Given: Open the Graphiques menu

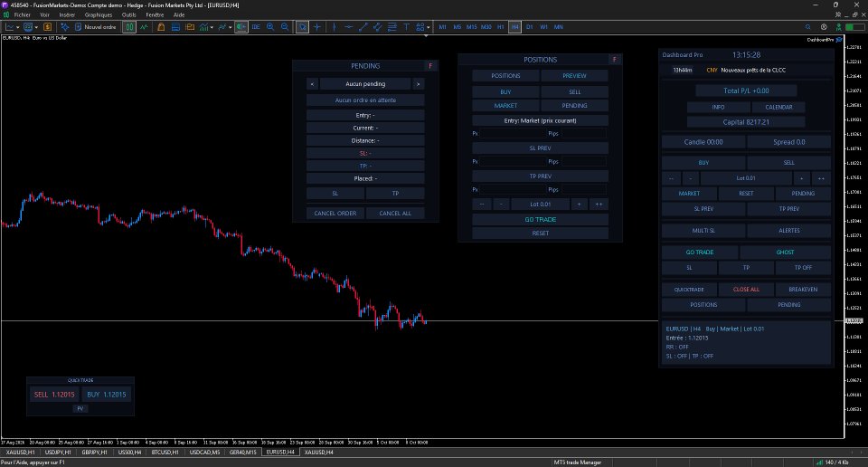Looking at the screenshot, I should tap(99, 15).
